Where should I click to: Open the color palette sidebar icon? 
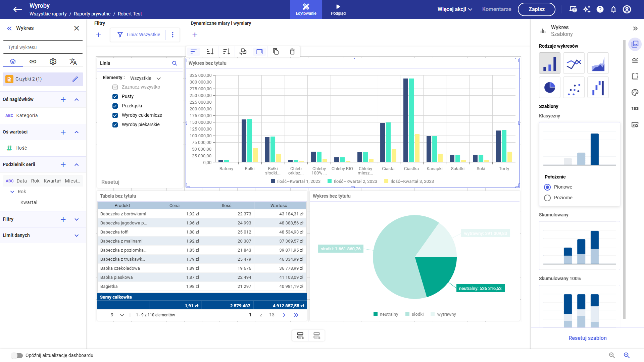click(x=635, y=93)
